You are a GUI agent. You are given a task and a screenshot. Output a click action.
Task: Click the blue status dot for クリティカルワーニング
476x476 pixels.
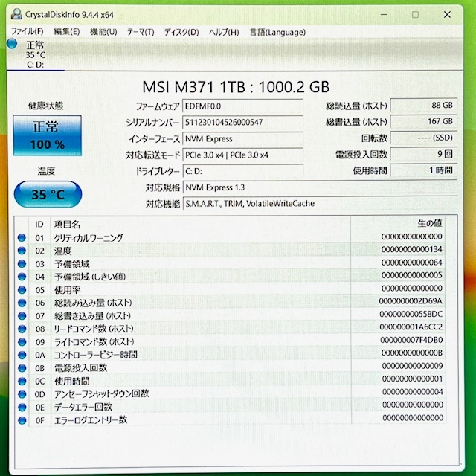coord(22,238)
